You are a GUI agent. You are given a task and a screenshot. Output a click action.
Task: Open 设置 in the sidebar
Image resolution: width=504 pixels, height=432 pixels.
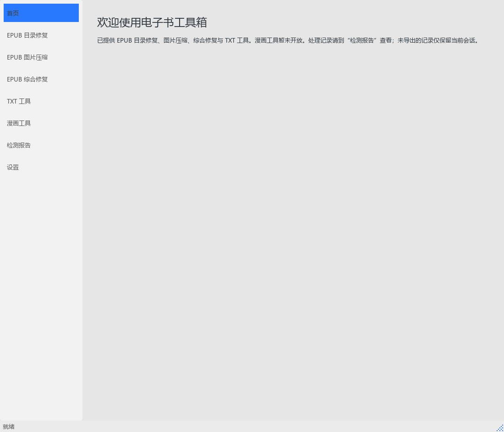(41, 167)
